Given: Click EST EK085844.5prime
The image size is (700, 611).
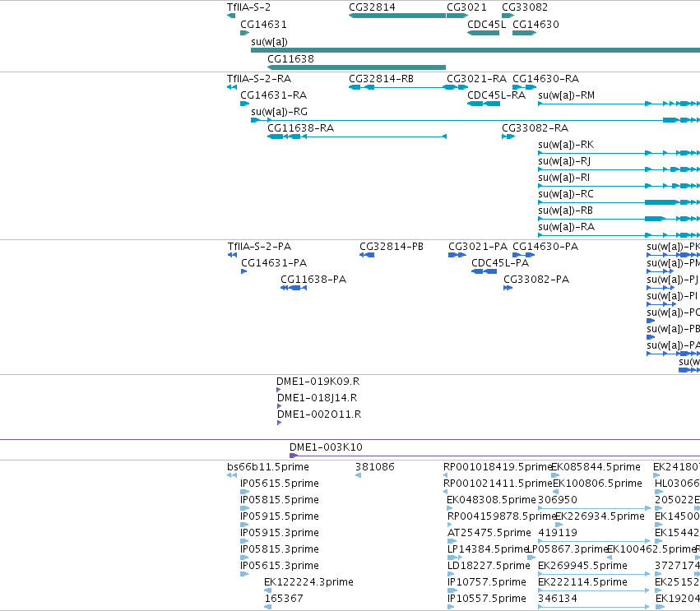Looking at the screenshot, I should click(596, 467).
